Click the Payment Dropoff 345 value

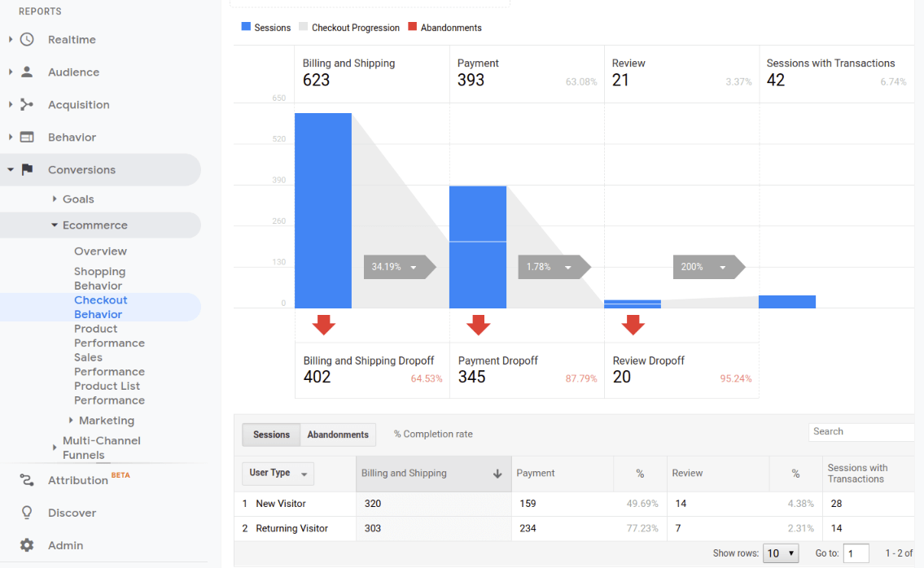[x=472, y=377]
